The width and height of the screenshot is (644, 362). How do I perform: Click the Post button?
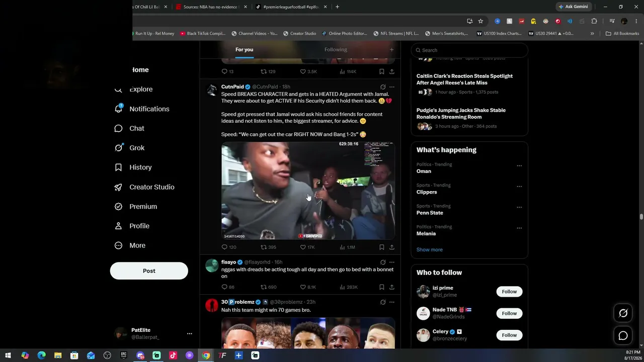coord(149,271)
